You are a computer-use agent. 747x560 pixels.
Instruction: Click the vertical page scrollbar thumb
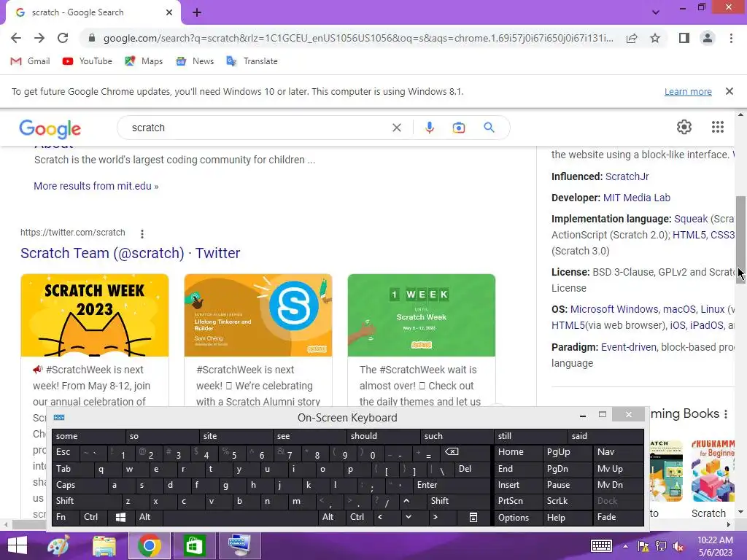pos(740,239)
